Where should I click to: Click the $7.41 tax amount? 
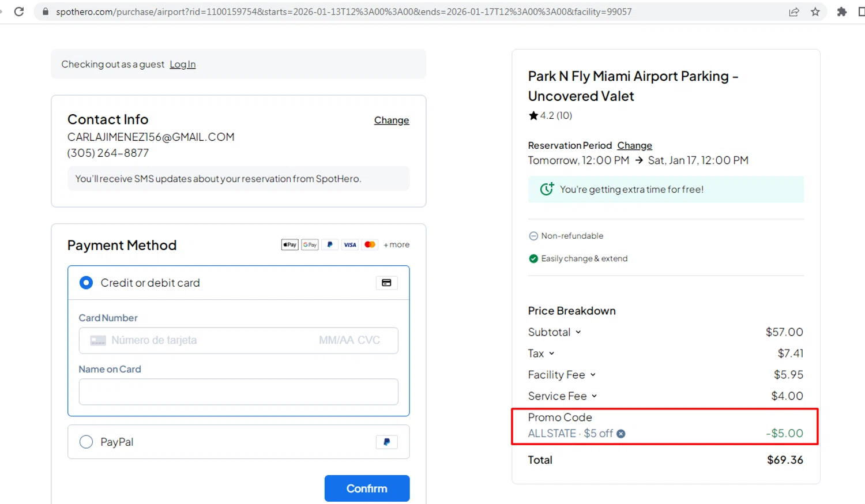click(791, 353)
